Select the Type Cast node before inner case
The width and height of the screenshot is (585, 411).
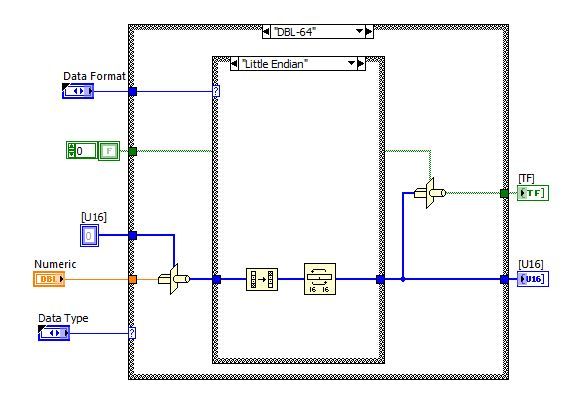click(x=174, y=279)
